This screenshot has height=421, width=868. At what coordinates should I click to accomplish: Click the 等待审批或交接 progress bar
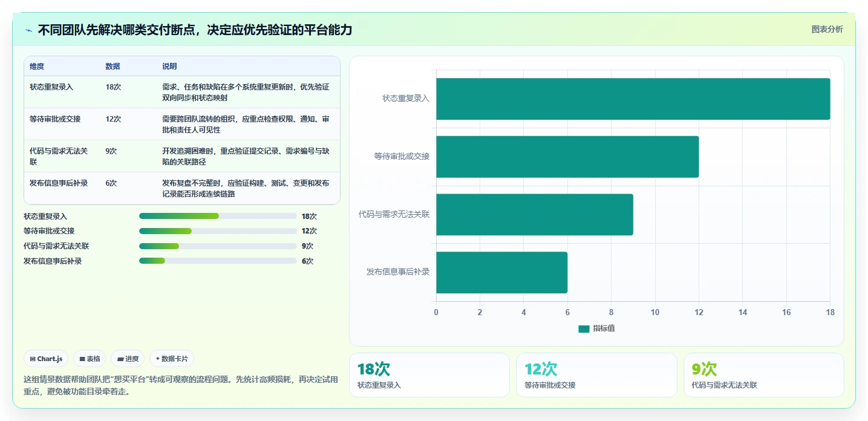pyautogui.click(x=218, y=231)
